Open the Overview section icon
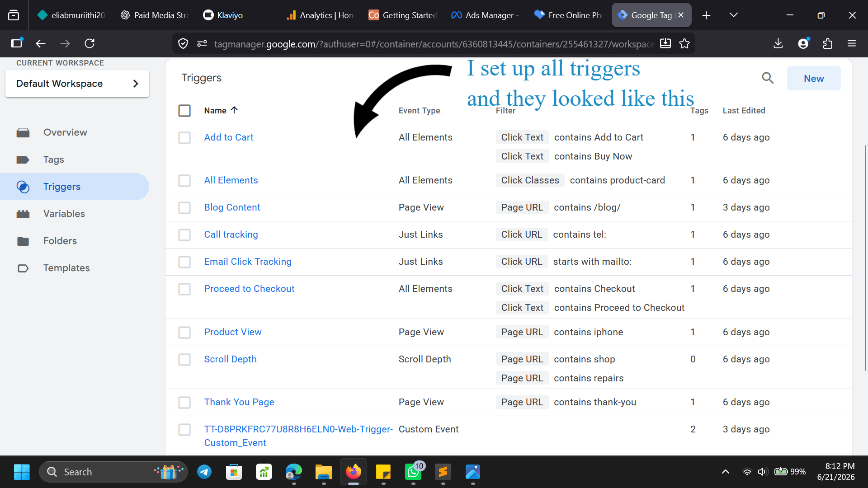 pos(23,132)
